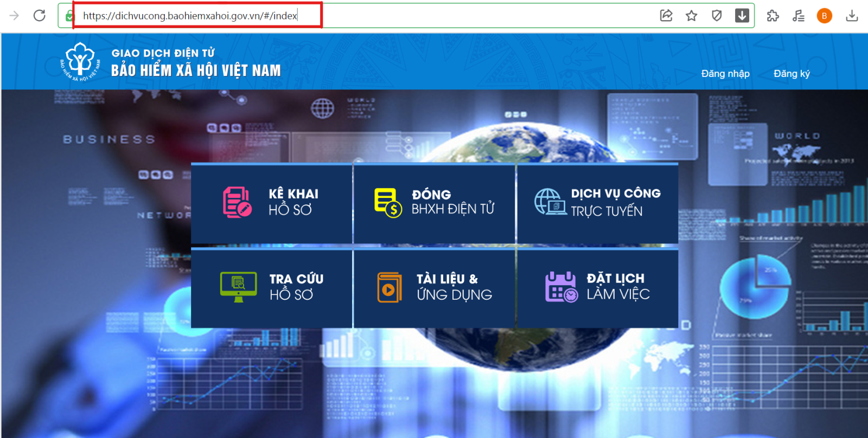Open the Đăng nhập login link
Viewport: 868px width, 438px height.
tap(725, 74)
